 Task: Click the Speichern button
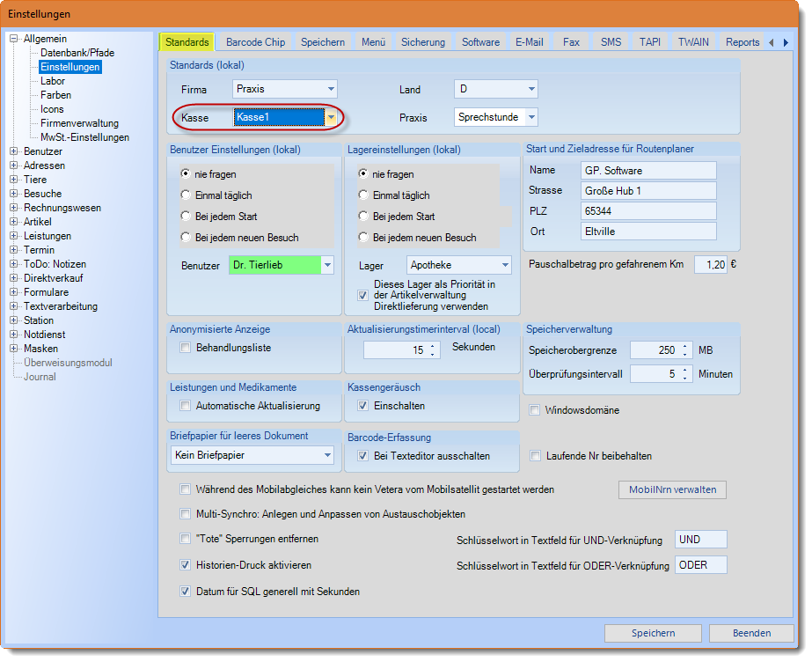tap(653, 633)
